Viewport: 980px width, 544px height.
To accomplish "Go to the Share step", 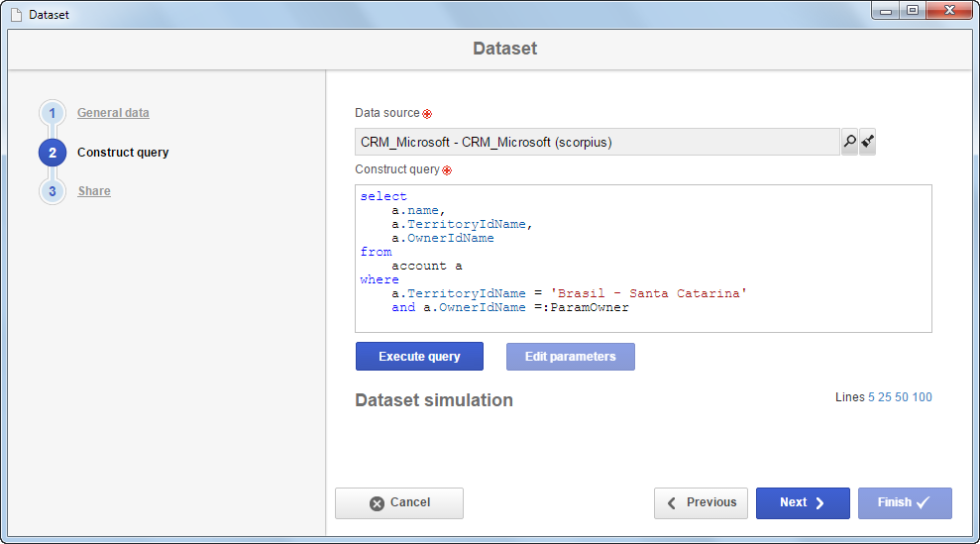I will (x=94, y=190).
